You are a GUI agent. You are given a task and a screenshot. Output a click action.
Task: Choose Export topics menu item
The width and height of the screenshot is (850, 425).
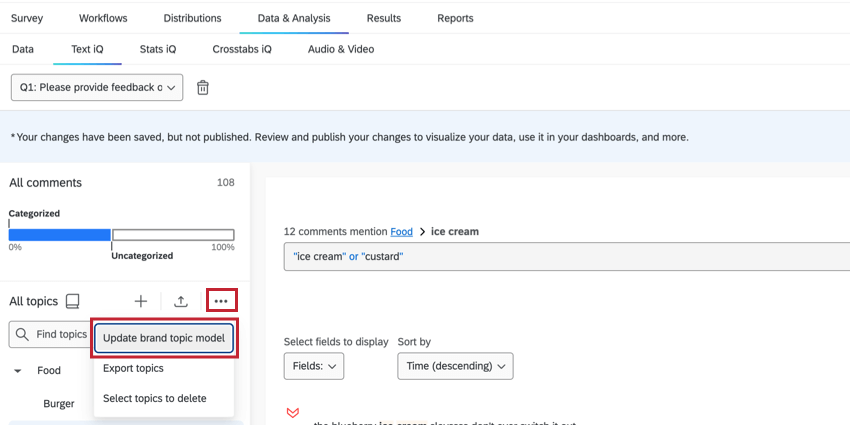click(x=133, y=368)
